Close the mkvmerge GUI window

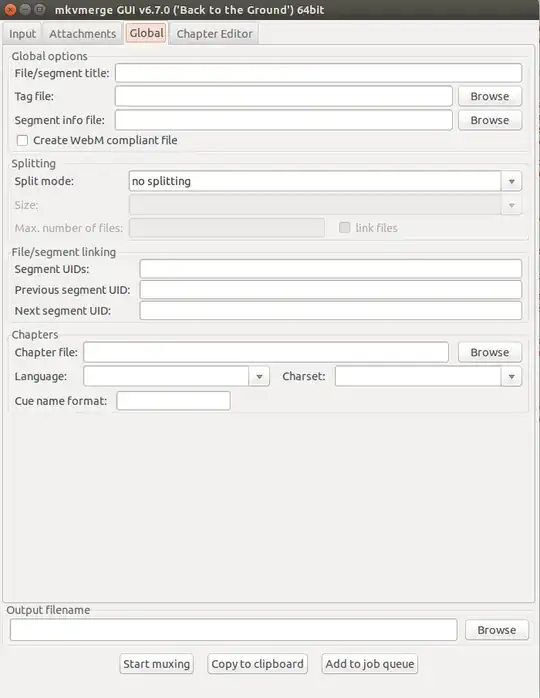point(10,9)
